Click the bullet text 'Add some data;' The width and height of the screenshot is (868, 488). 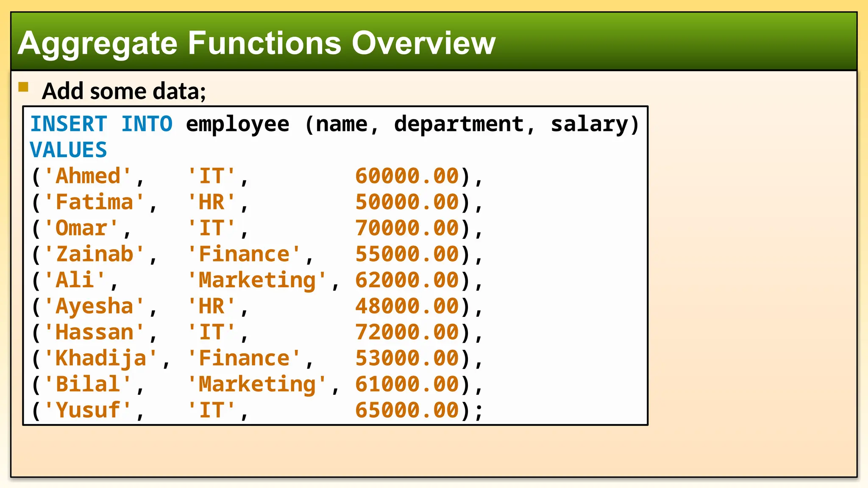point(124,91)
